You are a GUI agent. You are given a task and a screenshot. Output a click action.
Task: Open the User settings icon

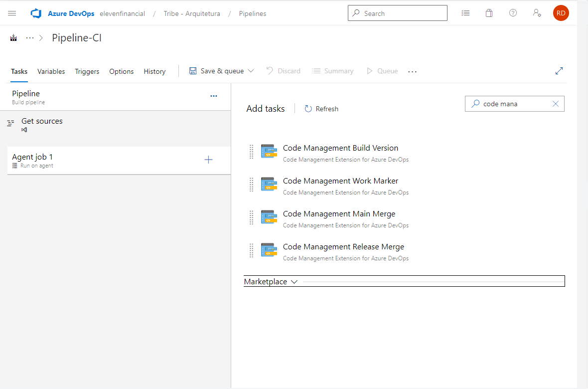pos(537,13)
